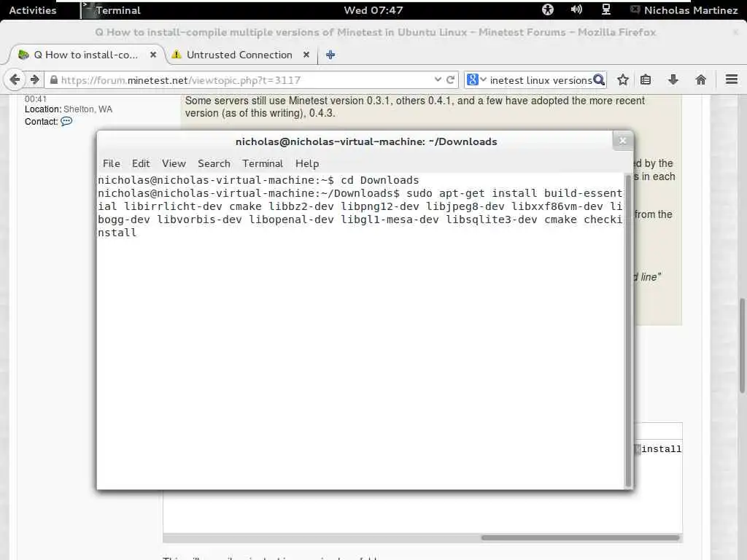Open the Terminal menu in terminal menubar
The width and height of the screenshot is (747, 560).
coord(263,163)
